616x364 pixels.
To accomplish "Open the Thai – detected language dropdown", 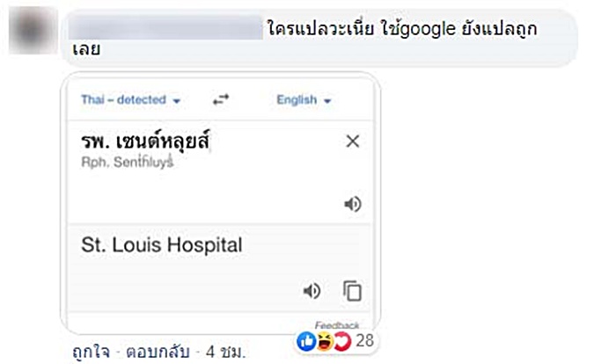I will (x=130, y=100).
